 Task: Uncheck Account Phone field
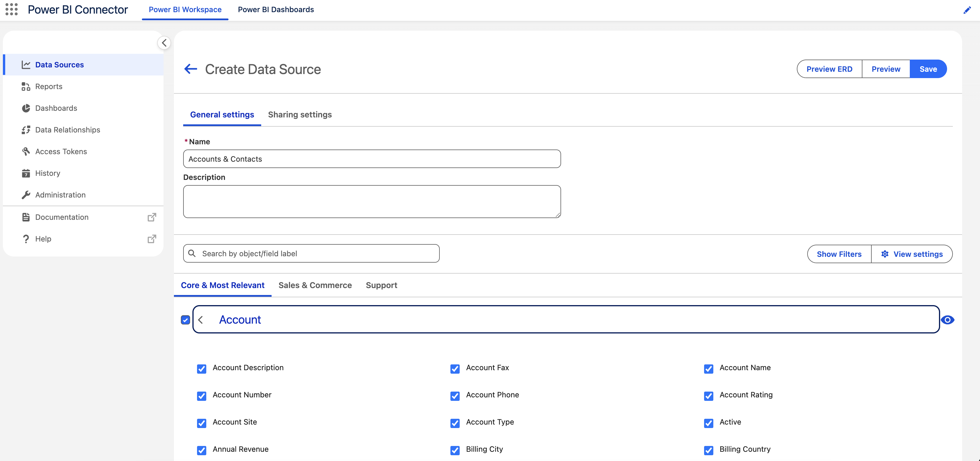click(455, 396)
